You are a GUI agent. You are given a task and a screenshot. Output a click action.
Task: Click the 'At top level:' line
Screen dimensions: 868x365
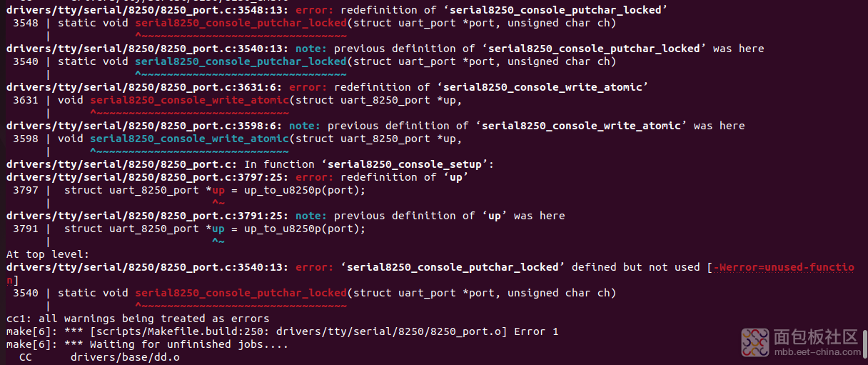48,254
